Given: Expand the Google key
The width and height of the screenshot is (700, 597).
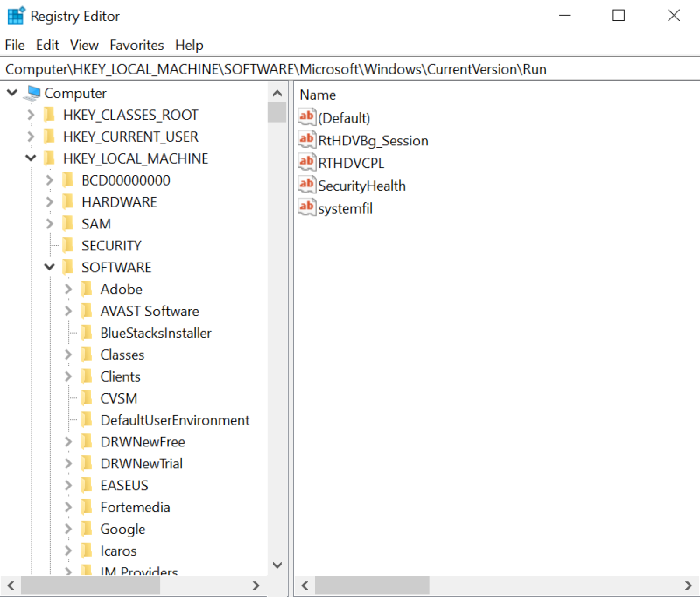Looking at the screenshot, I should coord(68,529).
